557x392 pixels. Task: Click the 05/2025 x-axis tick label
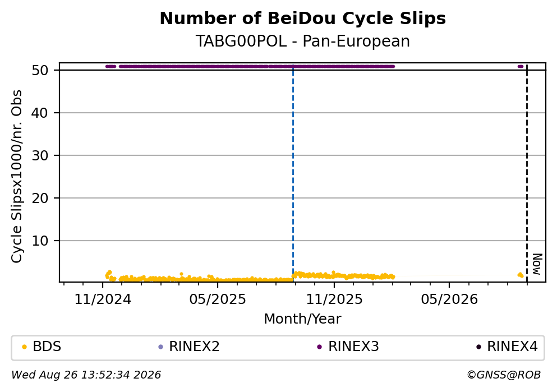coord(218,299)
